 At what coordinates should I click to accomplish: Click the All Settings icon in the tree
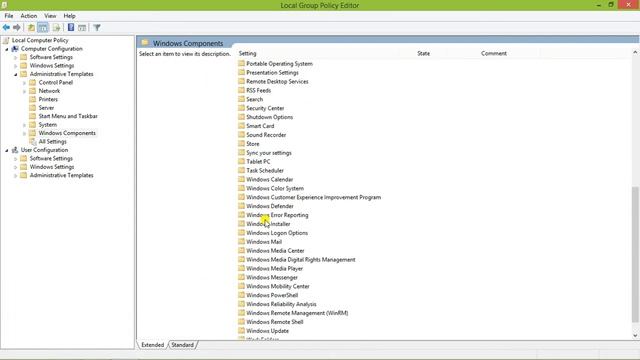click(x=33, y=142)
